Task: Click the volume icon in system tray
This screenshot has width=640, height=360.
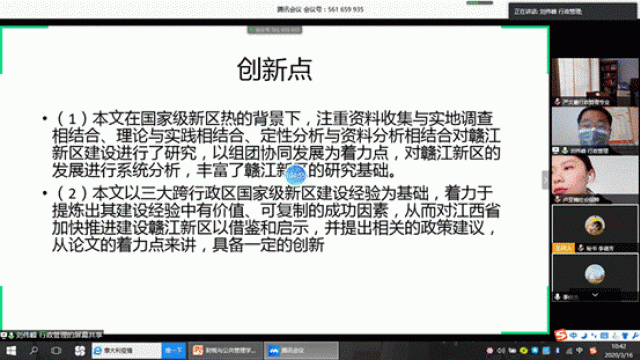Action: [501, 351]
